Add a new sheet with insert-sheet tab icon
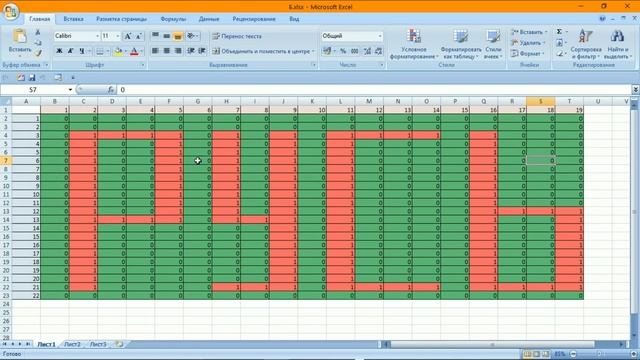 pos(119,344)
